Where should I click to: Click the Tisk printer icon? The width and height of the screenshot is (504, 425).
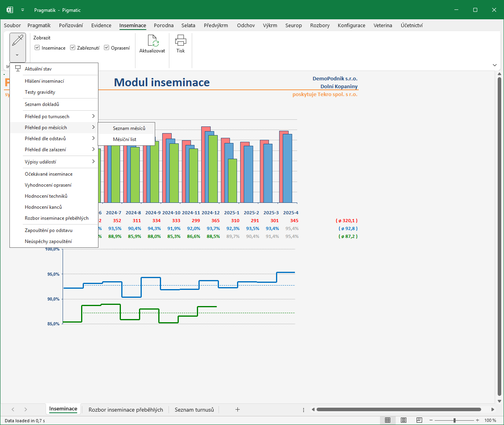coord(181,40)
